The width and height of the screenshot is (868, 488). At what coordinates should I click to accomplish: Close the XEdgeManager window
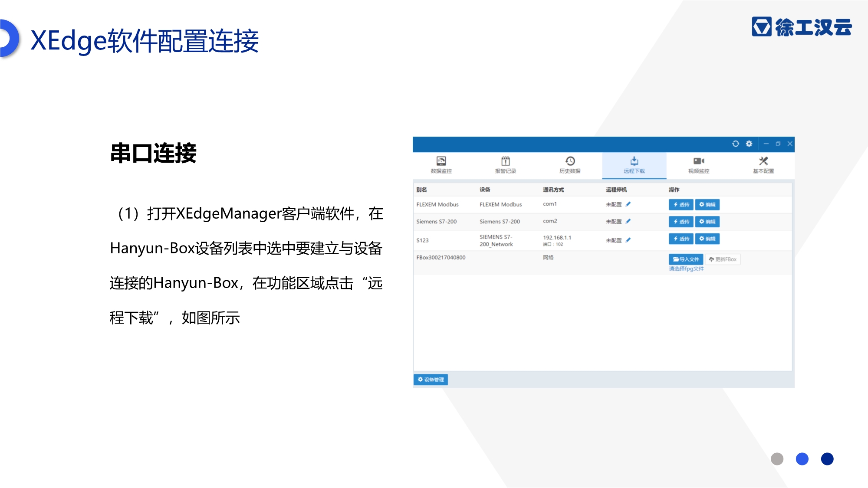tap(790, 144)
